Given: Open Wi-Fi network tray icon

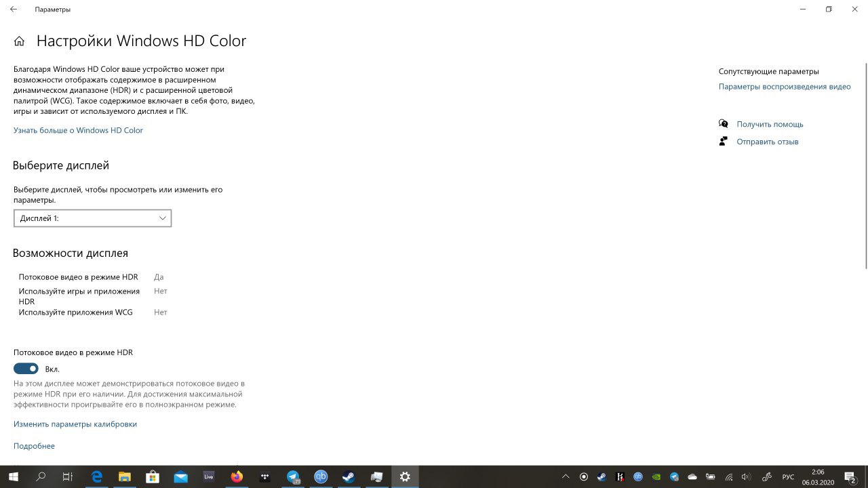Looking at the screenshot, I should point(729,477).
